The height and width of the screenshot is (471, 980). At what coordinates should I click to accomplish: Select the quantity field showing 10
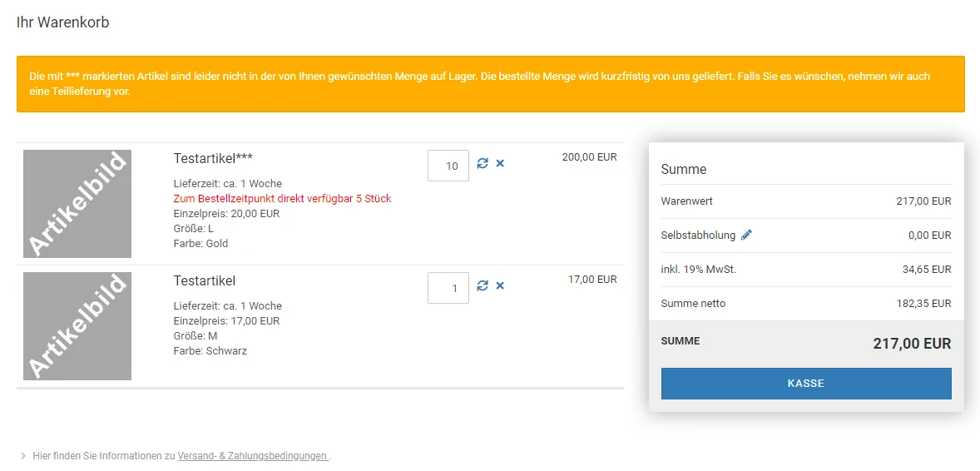pyautogui.click(x=448, y=166)
